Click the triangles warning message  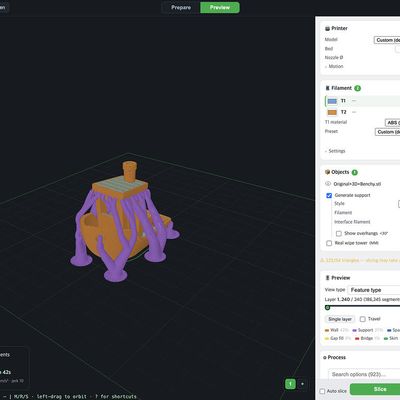[360, 260]
